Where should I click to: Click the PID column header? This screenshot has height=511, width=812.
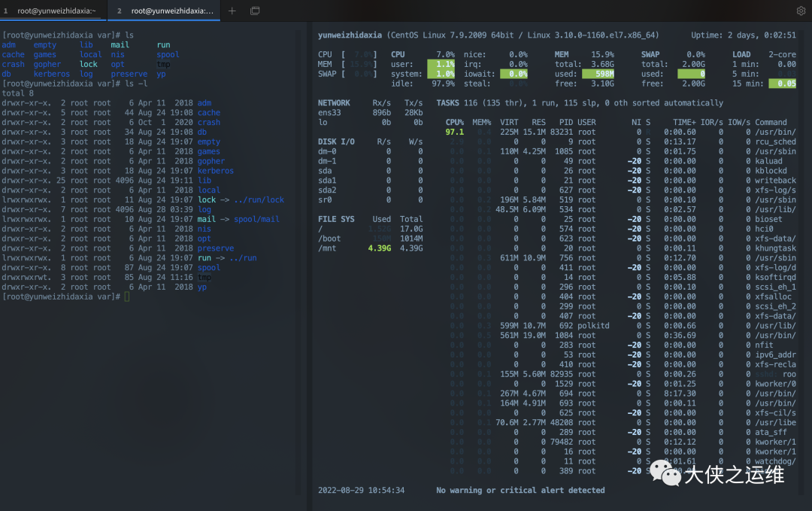tap(566, 122)
